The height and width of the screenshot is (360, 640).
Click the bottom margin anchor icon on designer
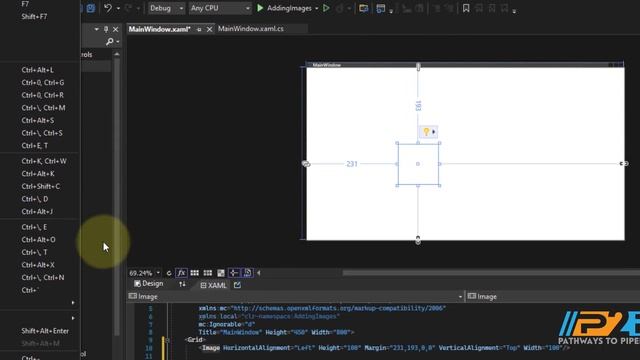[x=418, y=240]
